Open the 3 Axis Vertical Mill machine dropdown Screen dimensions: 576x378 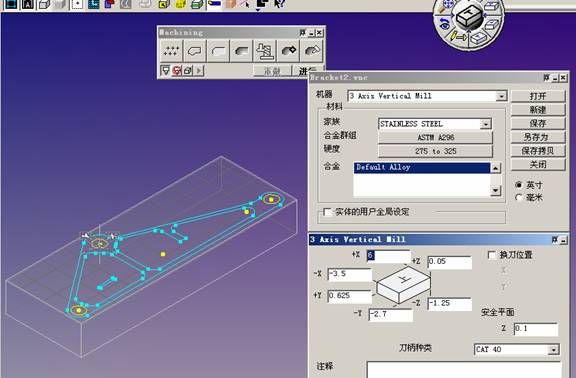pos(501,96)
